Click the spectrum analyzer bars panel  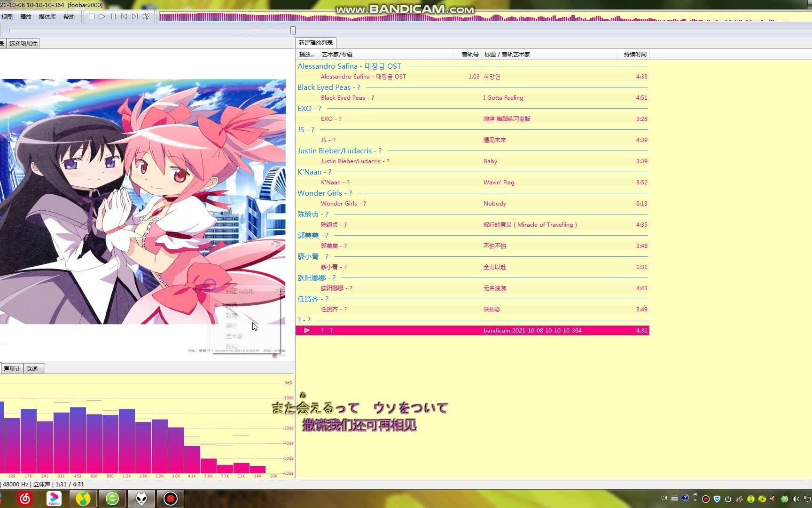click(147, 427)
